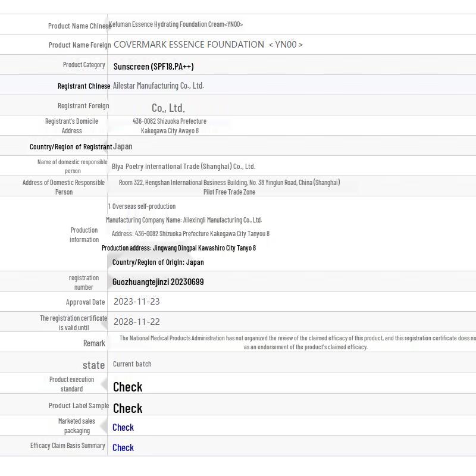Click the state row label

93,365
